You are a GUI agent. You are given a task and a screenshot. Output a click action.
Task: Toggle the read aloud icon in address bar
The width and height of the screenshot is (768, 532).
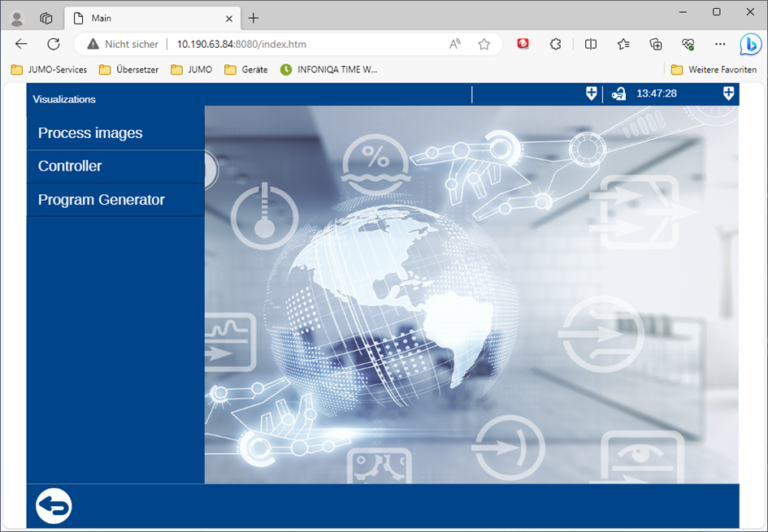pos(455,44)
